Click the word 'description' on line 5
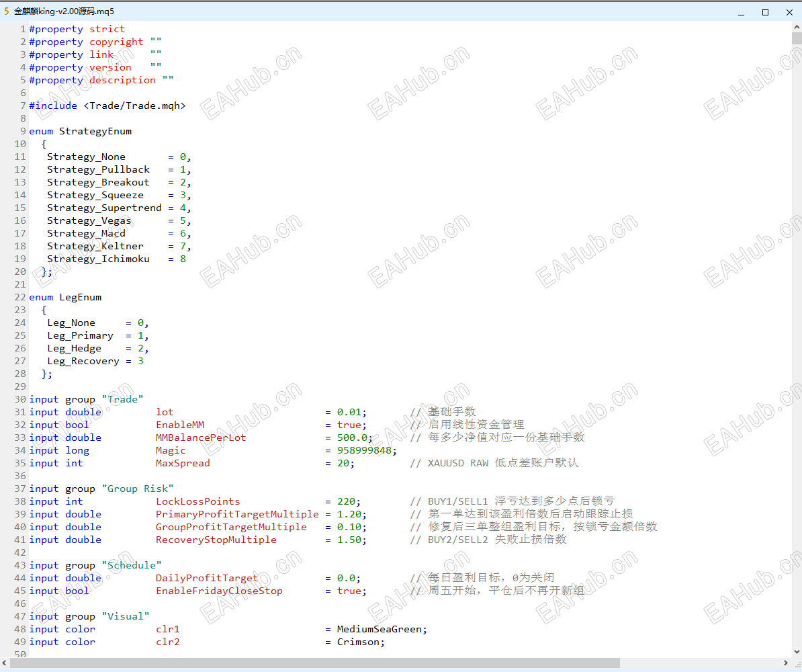The height and width of the screenshot is (672, 802). point(122,81)
